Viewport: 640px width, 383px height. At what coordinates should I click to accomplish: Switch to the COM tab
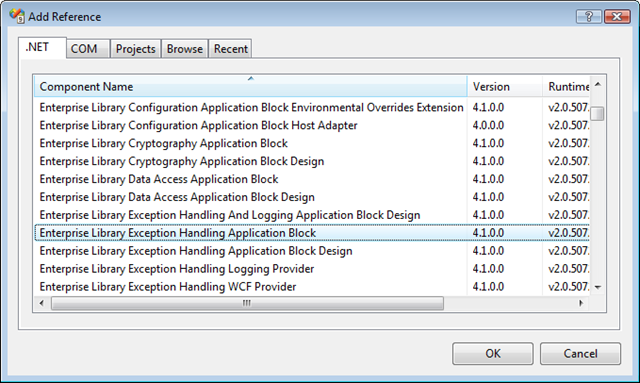[x=88, y=49]
